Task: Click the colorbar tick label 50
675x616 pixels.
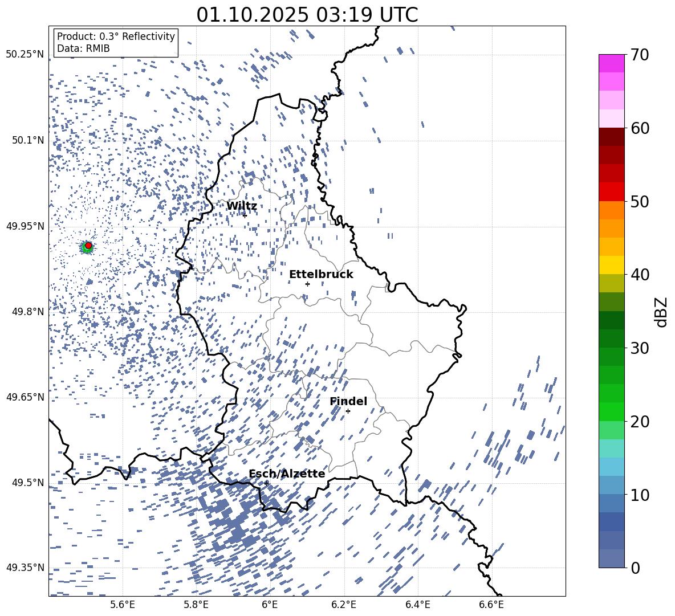Action: [x=640, y=201]
